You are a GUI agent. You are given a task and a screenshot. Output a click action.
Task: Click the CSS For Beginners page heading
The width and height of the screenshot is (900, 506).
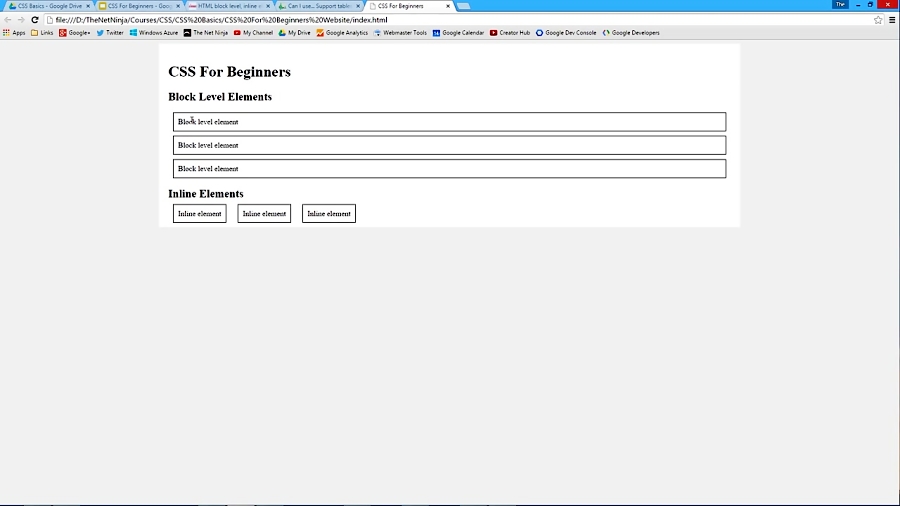click(229, 72)
